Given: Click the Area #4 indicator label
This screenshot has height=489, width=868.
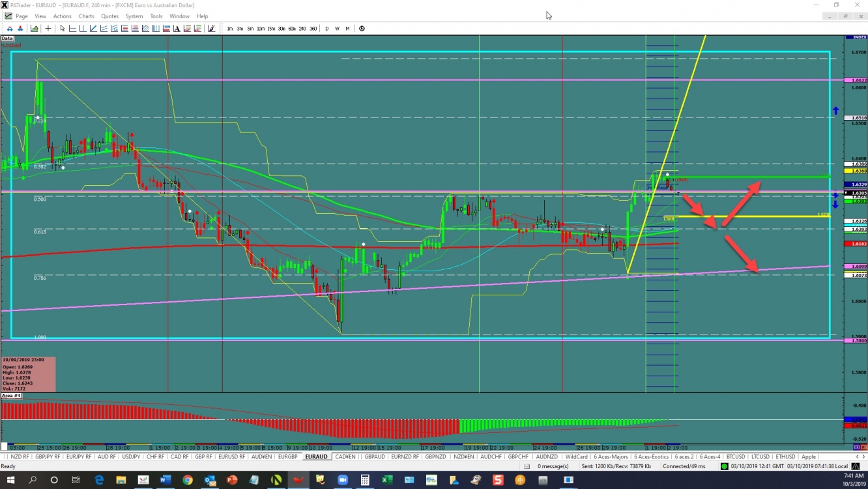Looking at the screenshot, I should coord(12,396).
